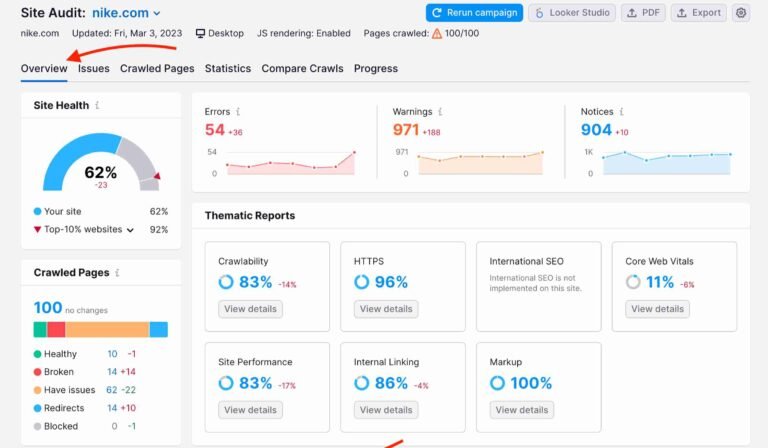
Task: Click the Broken pages count 14
Action: pos(111,371)
